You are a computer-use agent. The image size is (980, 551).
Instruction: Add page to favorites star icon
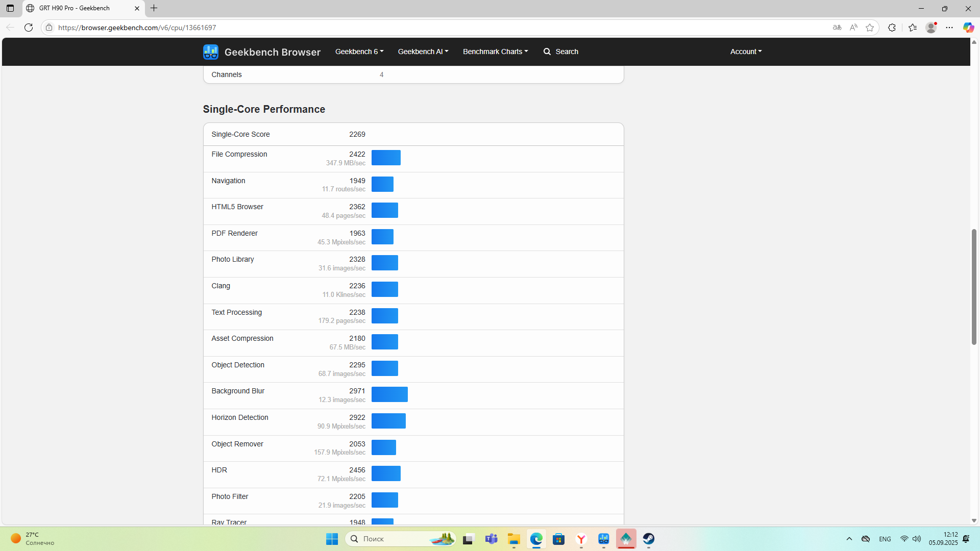click(x=870, y=28)
